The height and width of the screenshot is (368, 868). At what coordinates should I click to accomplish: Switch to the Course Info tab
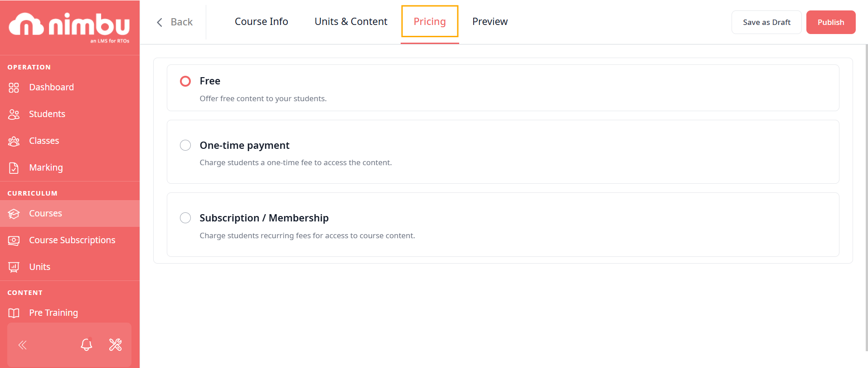pos(262,22)
